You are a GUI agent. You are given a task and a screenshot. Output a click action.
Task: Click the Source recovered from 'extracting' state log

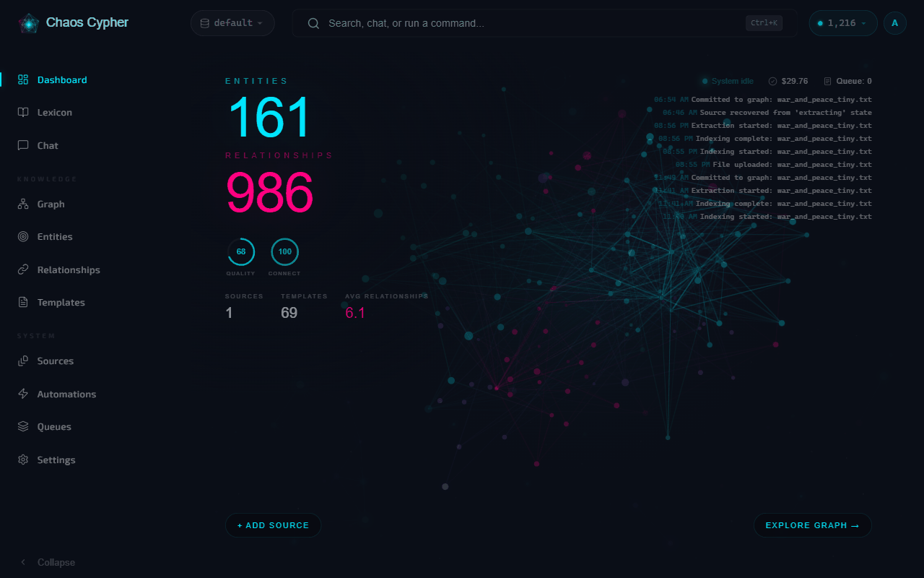tap(767, 113)
